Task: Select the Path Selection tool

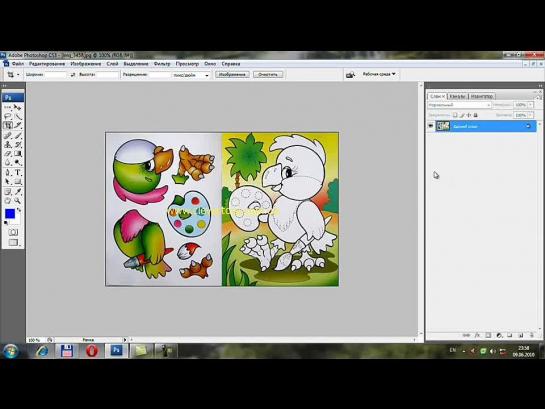Action: point(8,181)
